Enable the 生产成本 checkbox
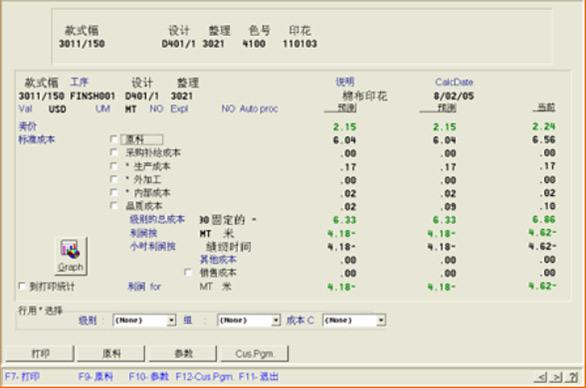 coord(114,166)
